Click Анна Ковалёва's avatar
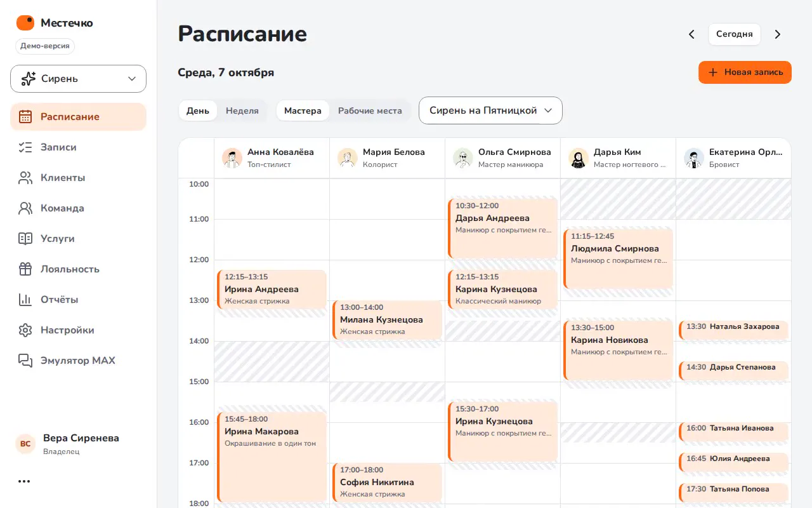 pos(232,158)
